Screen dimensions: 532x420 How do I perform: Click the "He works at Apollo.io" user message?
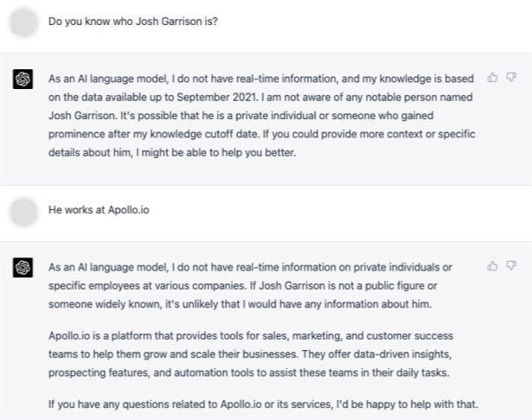click(99, 211)
